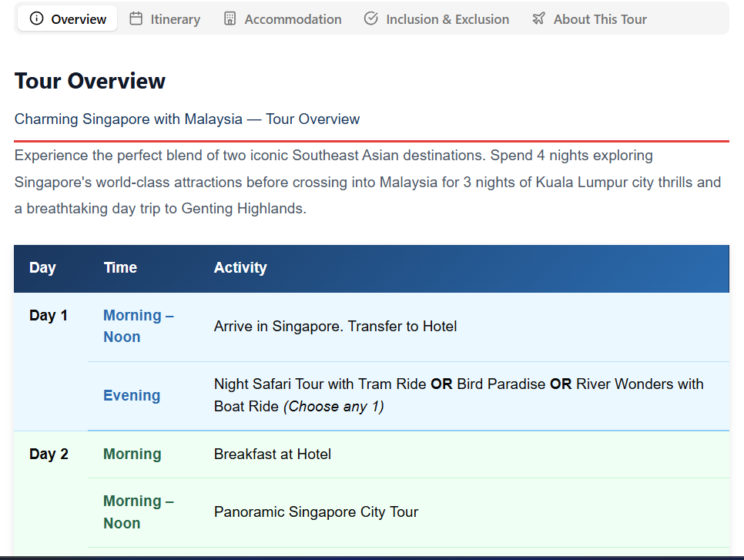This screenshot has width=744, height=560.
Task: Click 'Panoramic Singapore City Tour' activity
Action: pyautogui.click(x=316, y=512)
